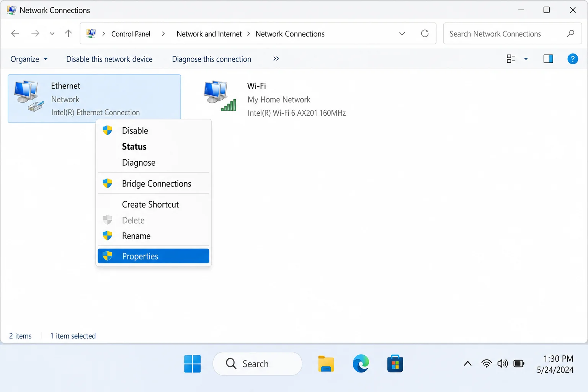The width and height of the screenshot is (588, 392).
Task: Go up one folder level
Action: [x=69, y=33]
